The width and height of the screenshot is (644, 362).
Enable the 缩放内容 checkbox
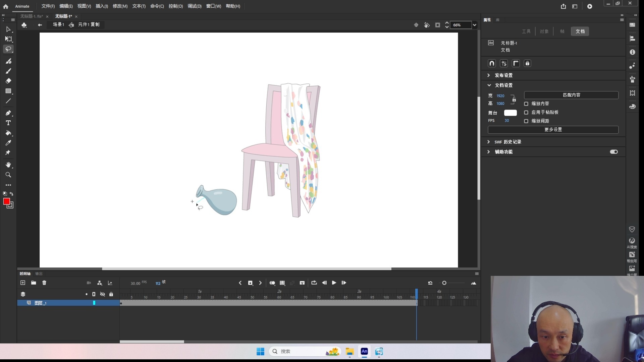[x=526, y=104]
